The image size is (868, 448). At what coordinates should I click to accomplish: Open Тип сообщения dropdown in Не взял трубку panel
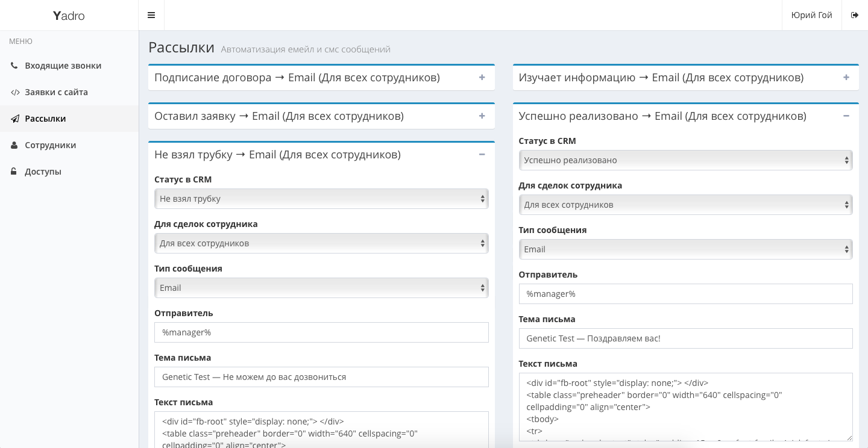point(321,288)
